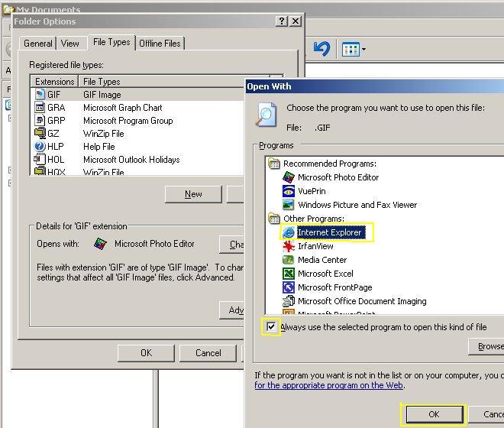This screenshot has width=504, height=428.
Task: Select Windows Picture and Fax Viewer entry
Action: (x=357, y=205)
